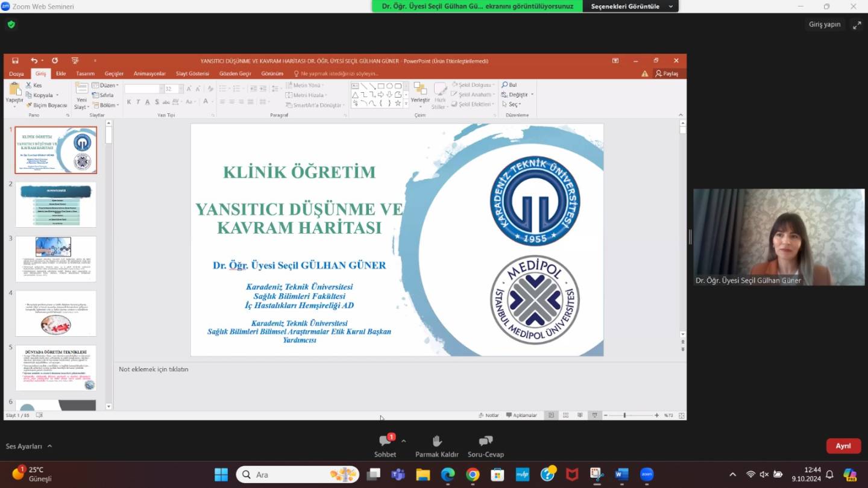Open the Bölüm section dropdown
Image resolution: width=868 pixels, height=488 pixels.
coord(105,105)
